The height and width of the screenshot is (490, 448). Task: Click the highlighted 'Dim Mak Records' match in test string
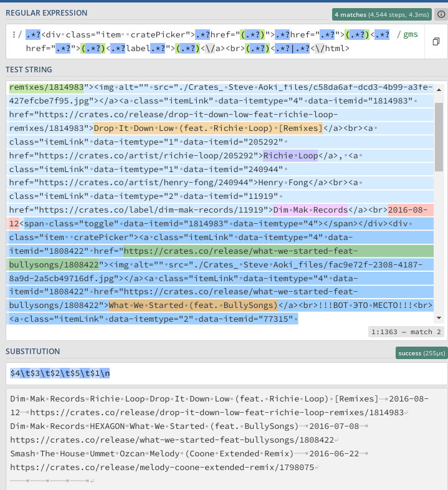point(310,209)
